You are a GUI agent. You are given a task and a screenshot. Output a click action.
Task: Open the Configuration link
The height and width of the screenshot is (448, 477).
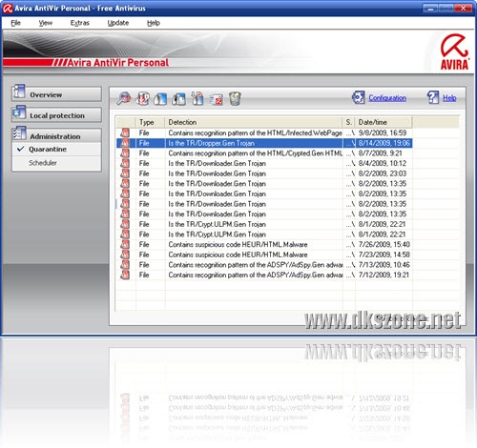click(387, 98)
